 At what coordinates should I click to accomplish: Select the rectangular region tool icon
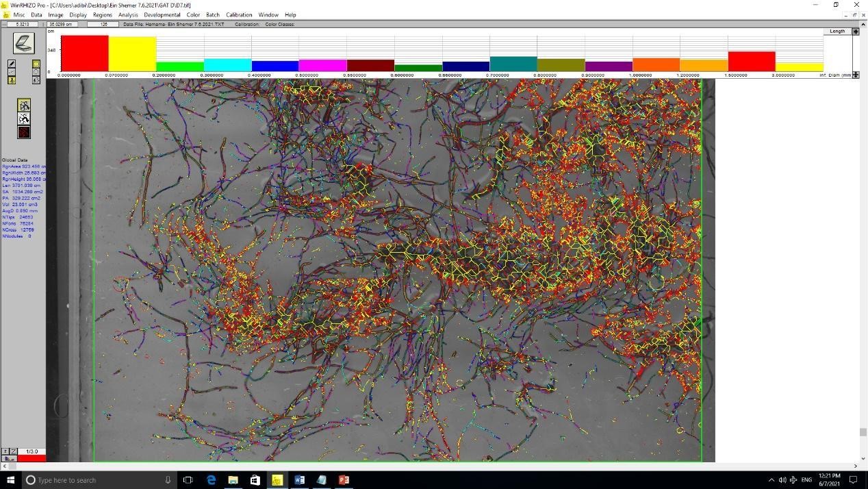coord(36,64)
